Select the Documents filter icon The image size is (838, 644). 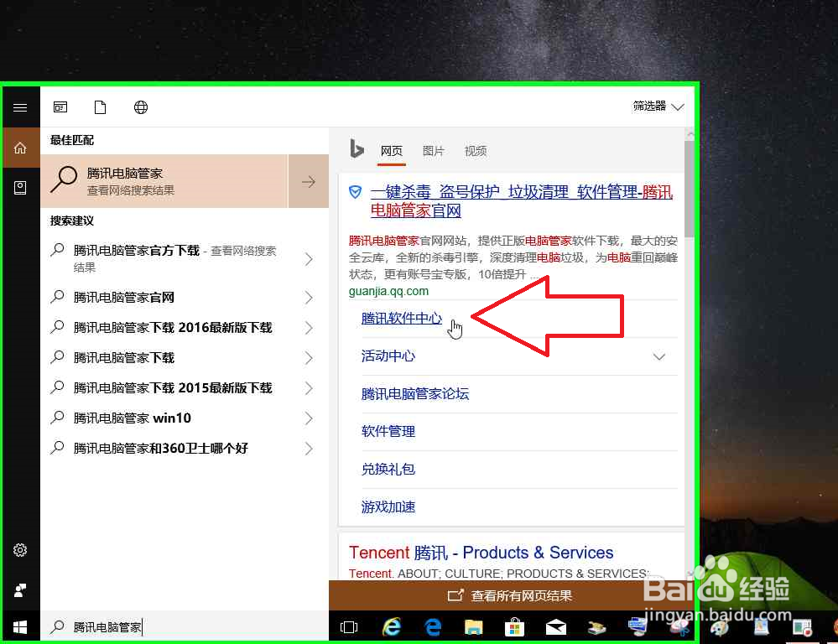[100, 107]
